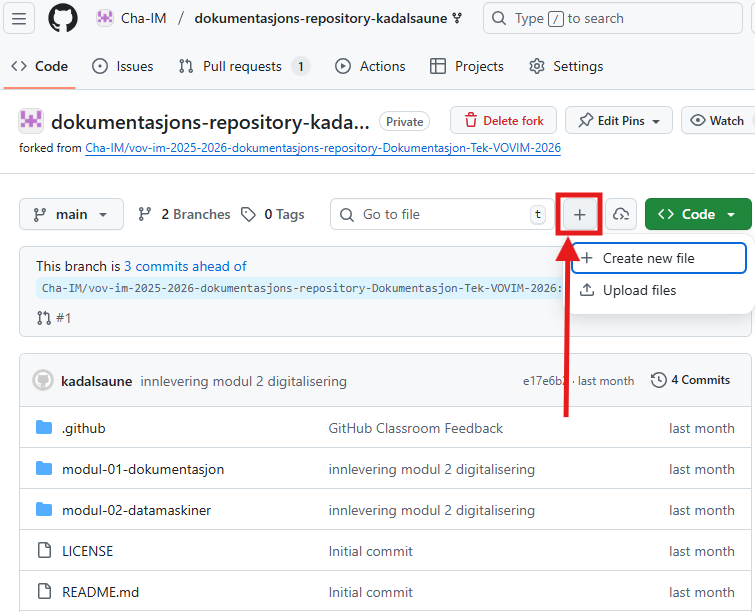
Task: Open commit message on modul-02-datamaskiner row
Action: coord(431,510)
